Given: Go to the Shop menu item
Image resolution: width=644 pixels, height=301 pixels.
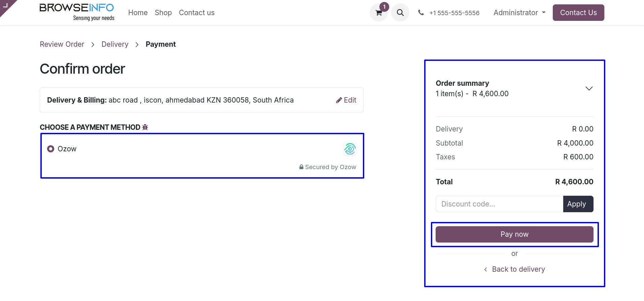Looking at the screenshot, I should tap(163, 13).
